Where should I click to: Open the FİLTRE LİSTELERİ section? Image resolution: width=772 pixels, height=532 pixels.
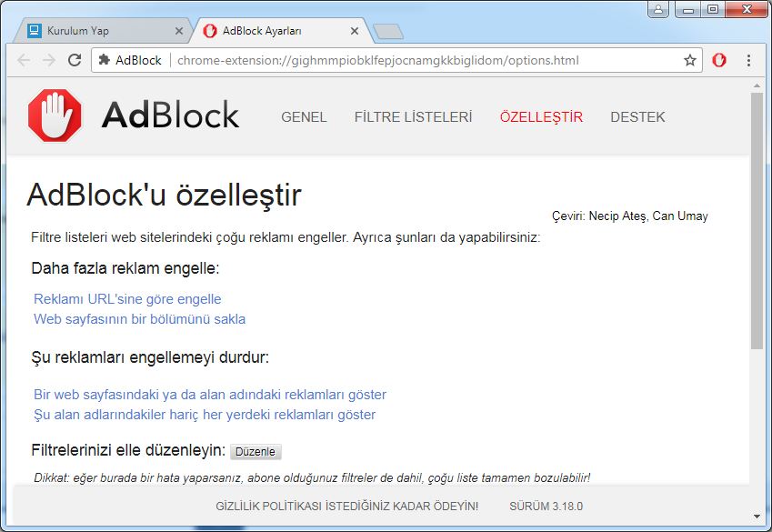coord(413,117)
